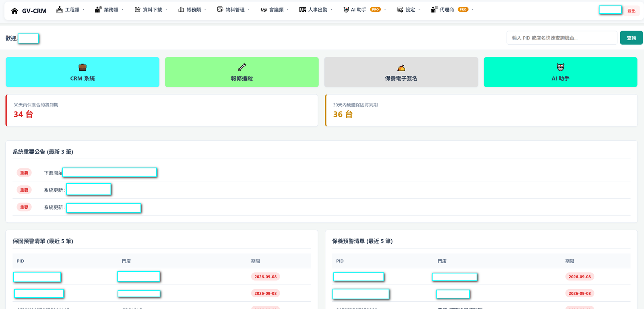Click the 登出 logout link
Image resolution: width=644 pixels, height=309 pixels.
pos(632,11)
